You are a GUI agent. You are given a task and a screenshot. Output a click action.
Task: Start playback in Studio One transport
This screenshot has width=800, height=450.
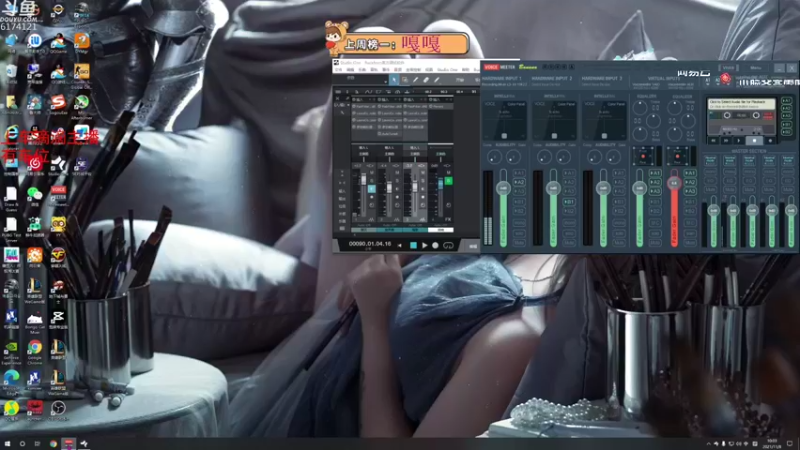(424, 245)
